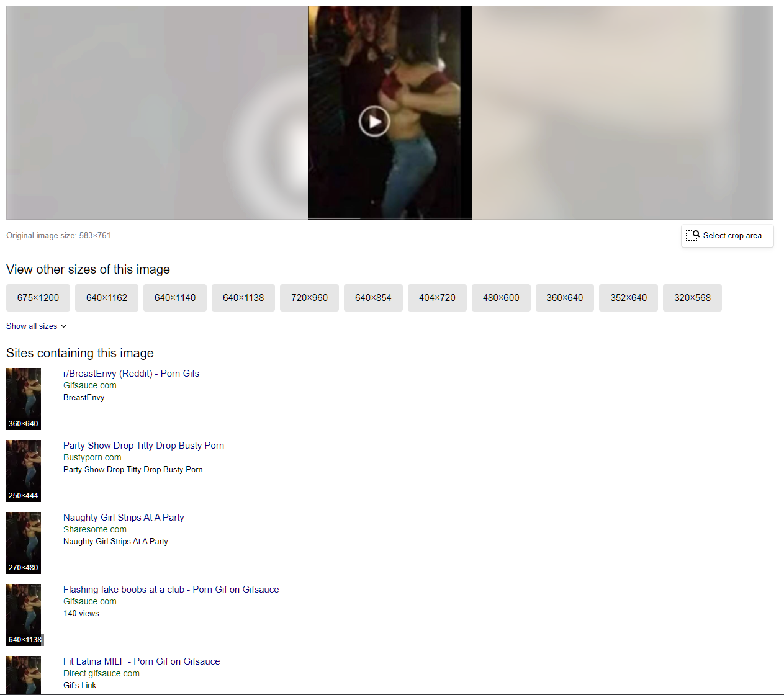View the 360×640 size button
This screenshot has height=695, width=784.
[565, 298]
